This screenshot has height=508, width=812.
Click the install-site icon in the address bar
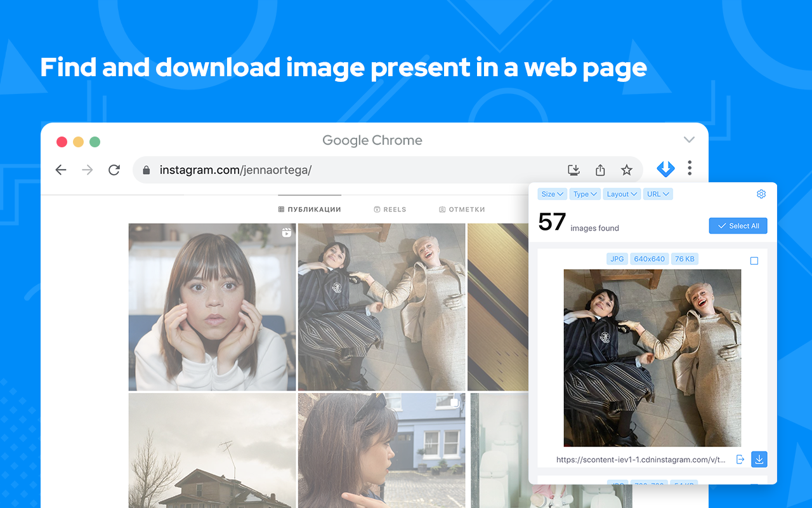click(x=573, y=170)
